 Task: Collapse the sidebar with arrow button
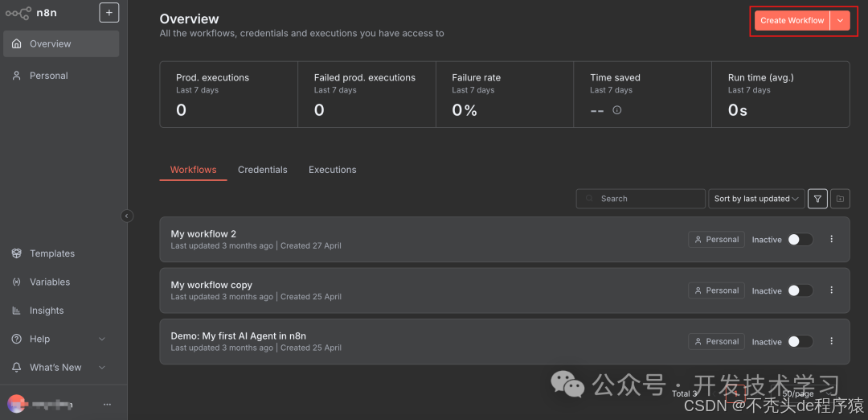[x=127, y=216]
